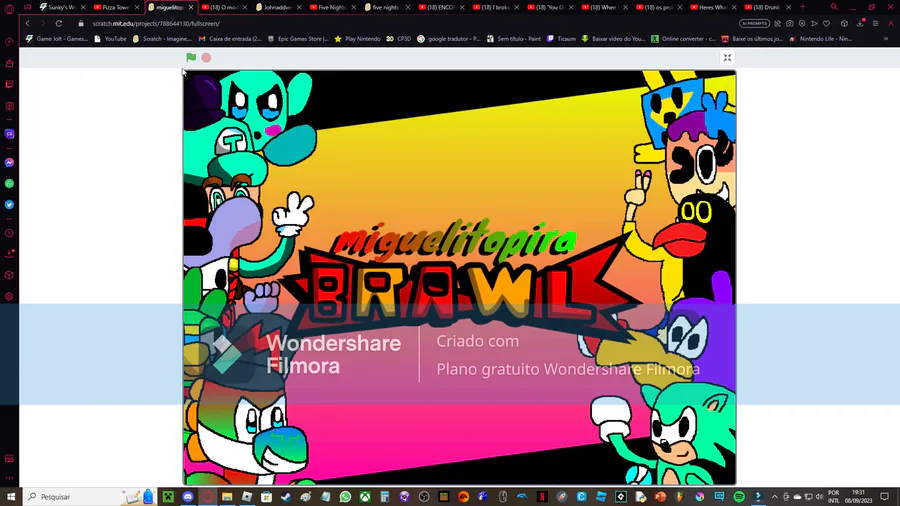Screen dimensions: 900x506
Task: Open Sem título - Paint bookmark
Action: coord(513,39)
